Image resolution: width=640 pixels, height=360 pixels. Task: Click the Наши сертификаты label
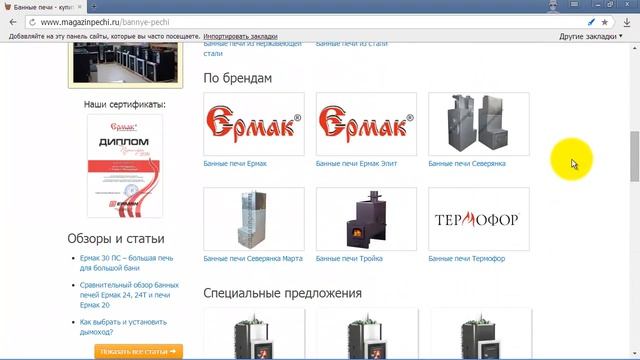pyautogui.click(x=125, y=104)
